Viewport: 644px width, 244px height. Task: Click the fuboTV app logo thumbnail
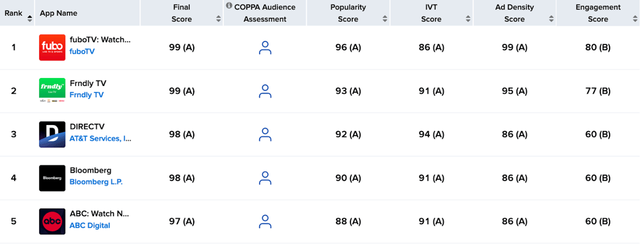point(52,48)
